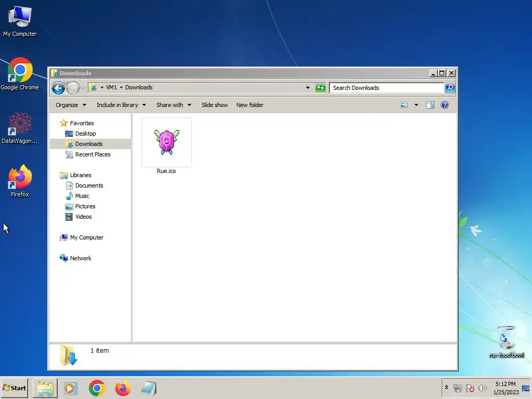Create a New folder
The height and width of the screenshot is (399, 532).
point(250,105)
